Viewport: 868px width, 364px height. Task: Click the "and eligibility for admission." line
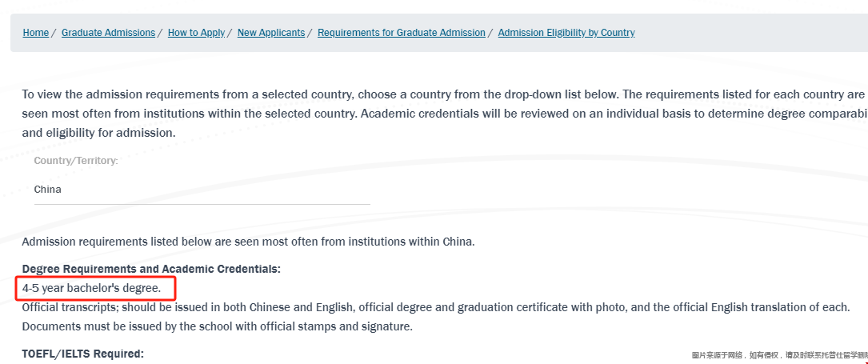pos(98,133)
